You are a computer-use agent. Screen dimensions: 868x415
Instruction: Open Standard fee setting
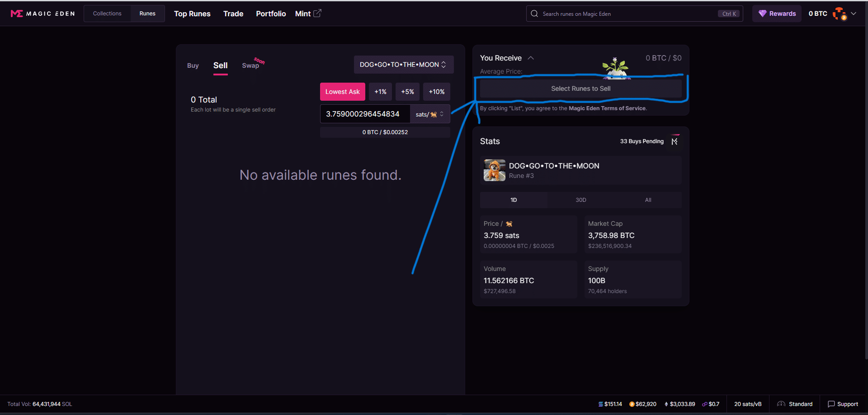[795, 404]
